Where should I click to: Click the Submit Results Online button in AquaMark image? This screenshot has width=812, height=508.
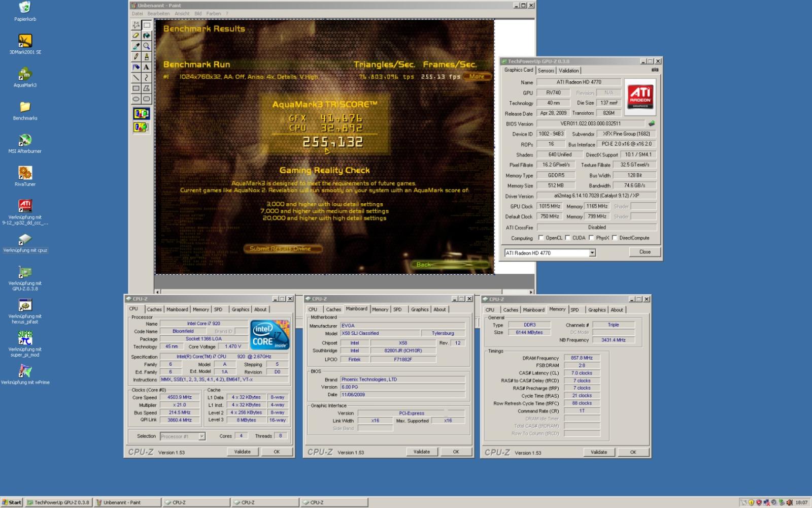tap(283, 248)
